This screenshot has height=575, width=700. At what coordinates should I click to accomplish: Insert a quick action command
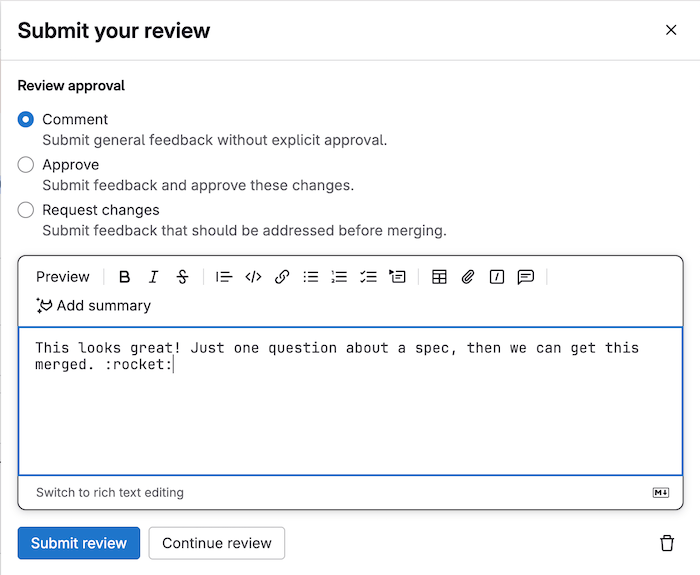point(496,277)
